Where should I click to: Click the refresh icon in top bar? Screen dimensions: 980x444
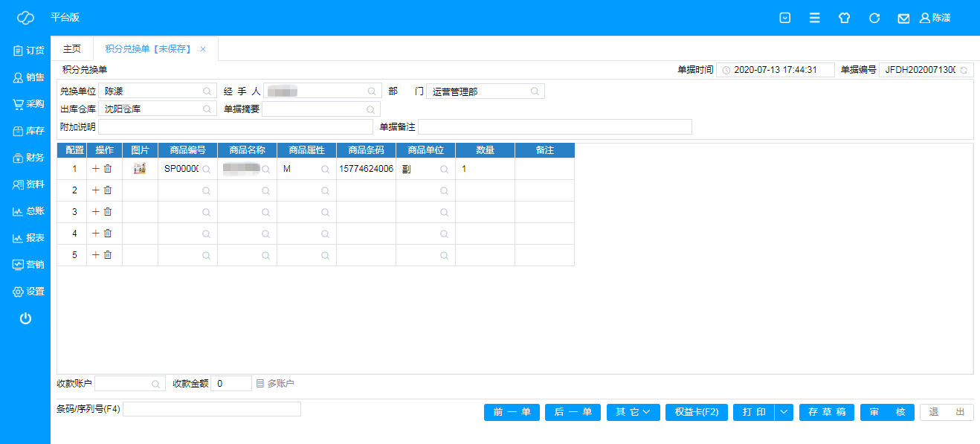point(874,18)
